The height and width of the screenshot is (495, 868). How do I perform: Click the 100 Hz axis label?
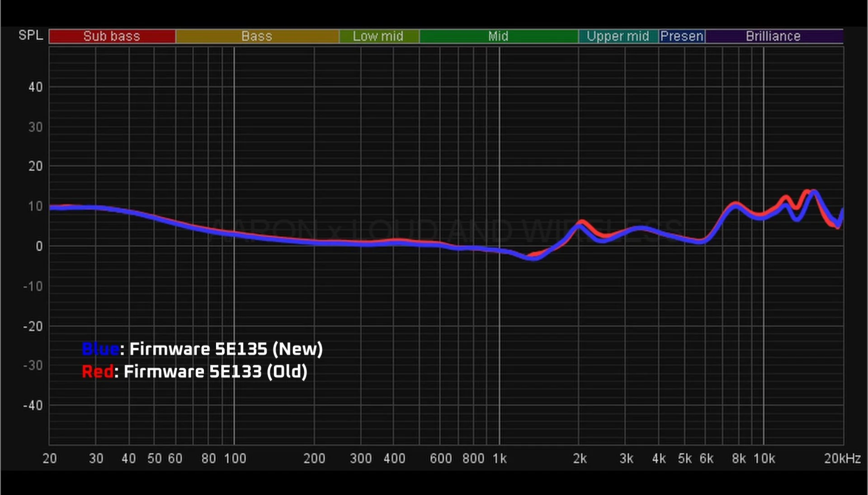pyautogui.click(x=235, y=458)
